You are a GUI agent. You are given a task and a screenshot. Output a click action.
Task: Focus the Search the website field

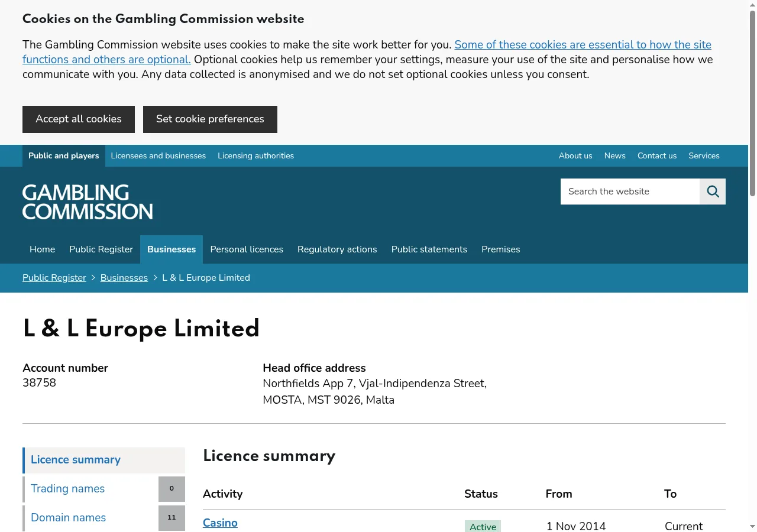click(x=630, y=192)
